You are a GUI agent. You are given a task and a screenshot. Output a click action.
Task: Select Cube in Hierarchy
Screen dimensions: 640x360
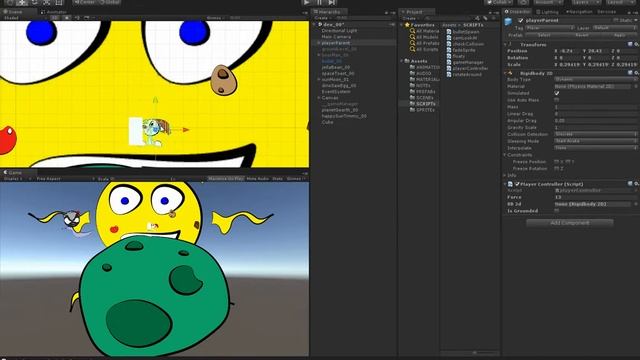pos(327,122)
